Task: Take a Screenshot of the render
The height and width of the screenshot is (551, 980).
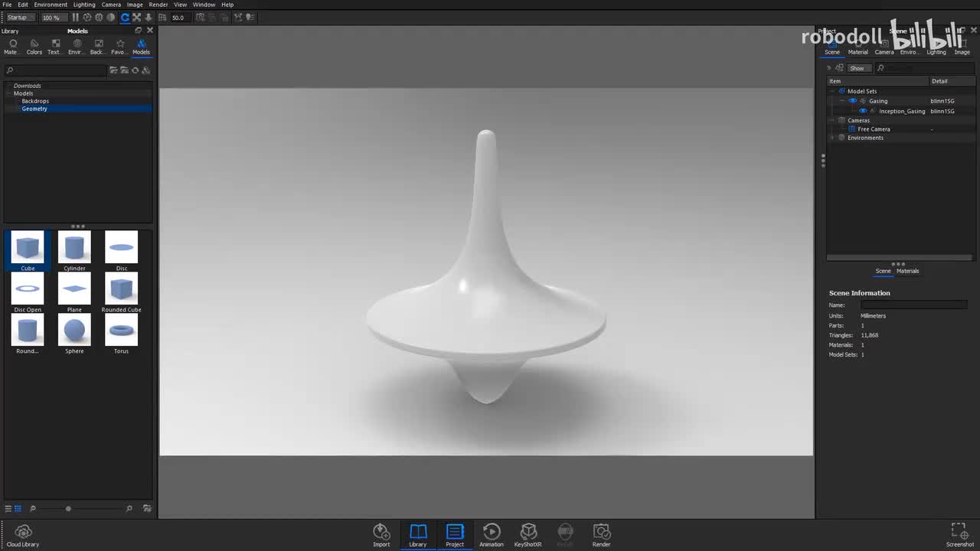Action: tap(959, 535)
